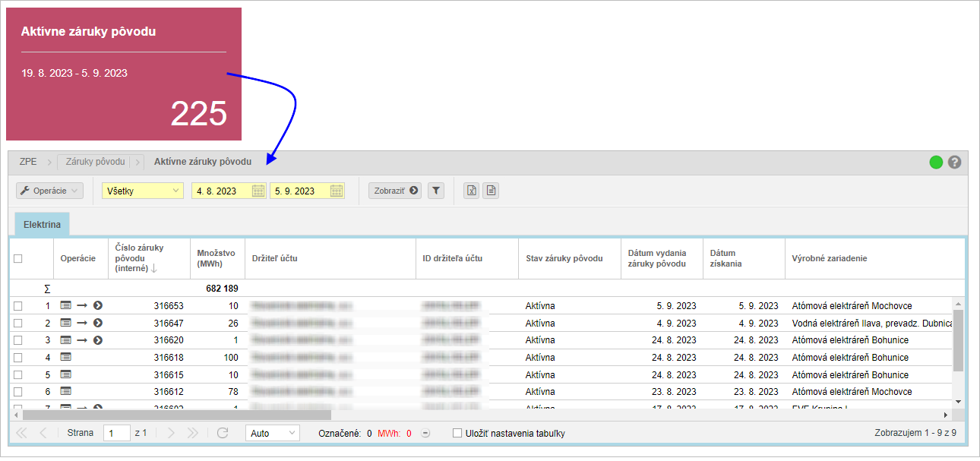
Task: Click the green status indicator circle
Action: click(x=936, y=162)
